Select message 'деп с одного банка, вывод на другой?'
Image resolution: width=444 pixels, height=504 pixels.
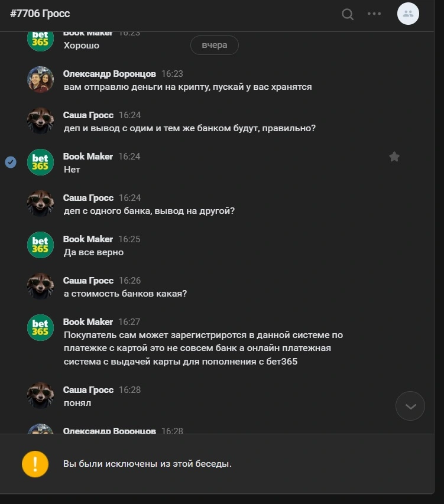(x=149, y=211)
